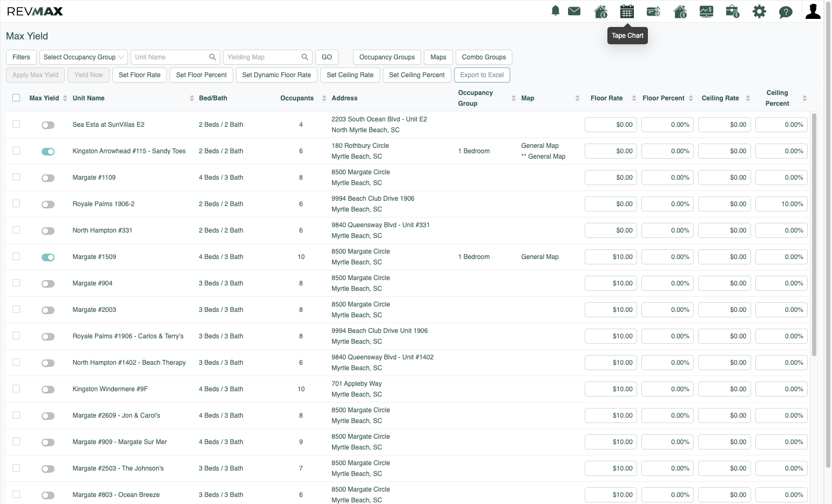This screenshot has width=832, height=504.
Task: Sort by Floor Rate column arrows
Action: 634,98
